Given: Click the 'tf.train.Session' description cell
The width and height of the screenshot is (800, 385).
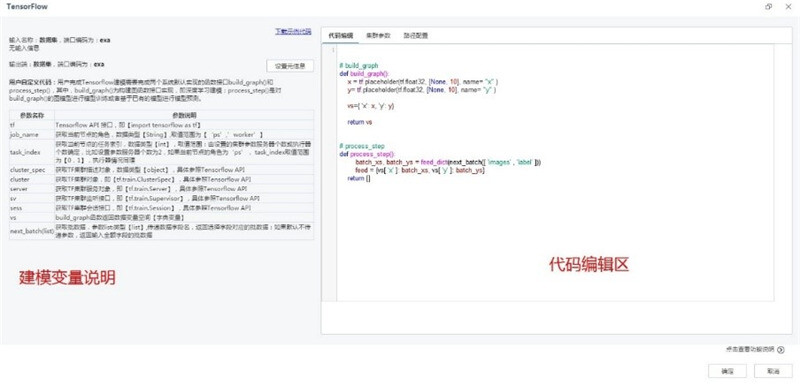Looking at the screenshot, I should pos(184,208).
